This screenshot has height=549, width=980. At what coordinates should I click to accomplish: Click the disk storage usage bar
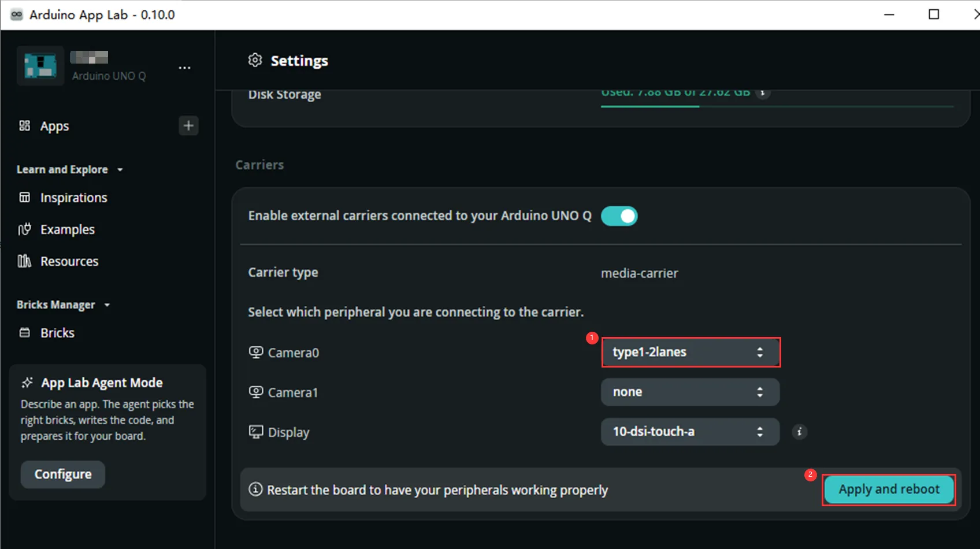tap(777, 106)
